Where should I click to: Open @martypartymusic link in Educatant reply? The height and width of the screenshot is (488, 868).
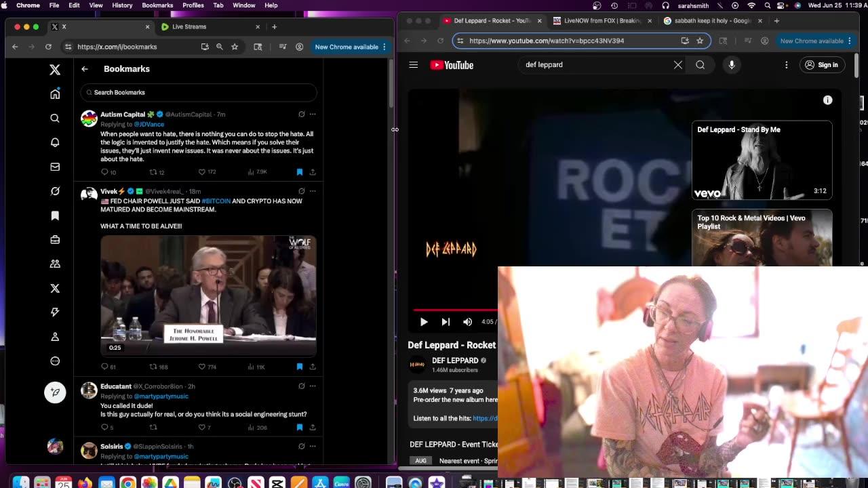pyautogui.click(x=161, y=396)
